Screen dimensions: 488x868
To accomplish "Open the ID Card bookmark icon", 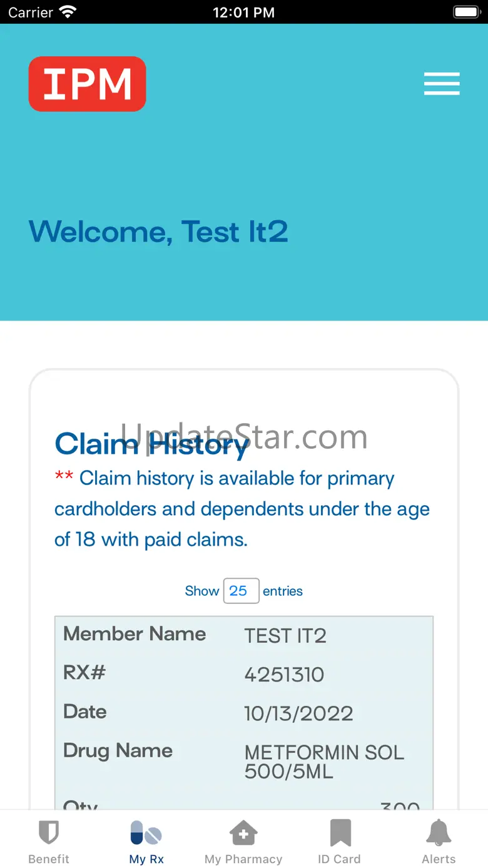I will click(340, 834).
